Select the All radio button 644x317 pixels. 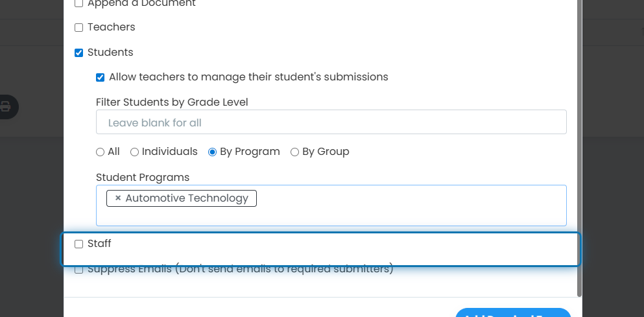[101, 152]
